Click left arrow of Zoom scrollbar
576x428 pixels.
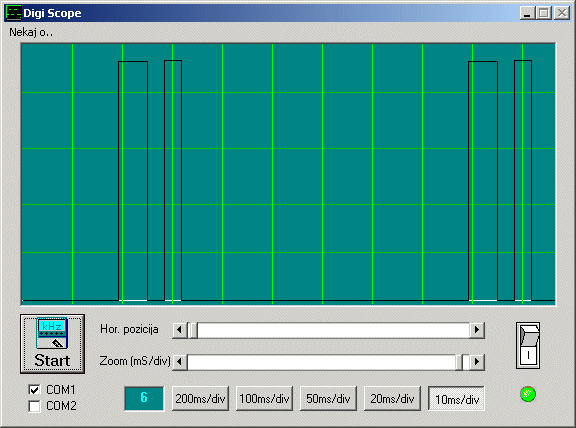tap(180, 362)
